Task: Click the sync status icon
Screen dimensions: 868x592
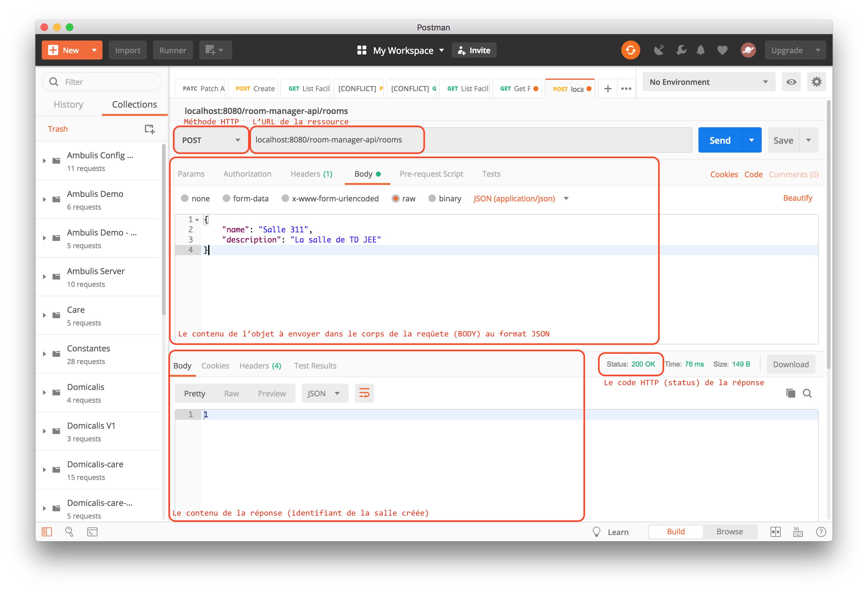Action: click(x=630, y=50)
